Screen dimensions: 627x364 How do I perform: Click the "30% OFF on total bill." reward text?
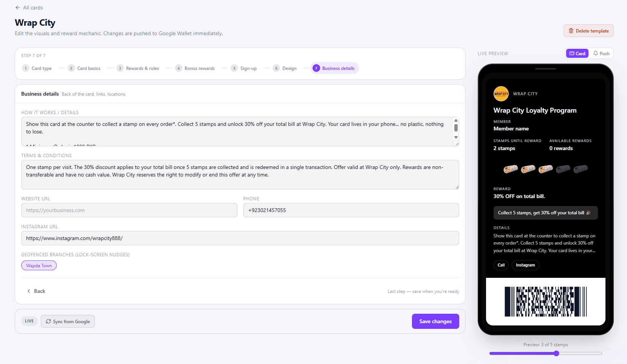tap(519, 196)
